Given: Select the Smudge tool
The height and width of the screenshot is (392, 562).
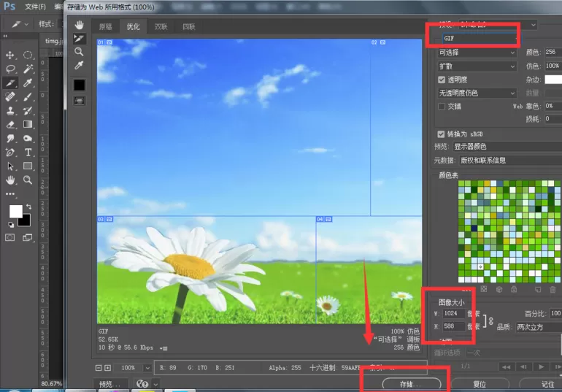Looking at the screenshot, I should click(10, 138).
